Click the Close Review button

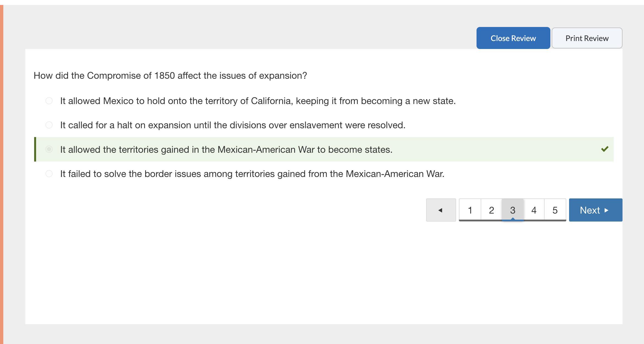[513, 38]
